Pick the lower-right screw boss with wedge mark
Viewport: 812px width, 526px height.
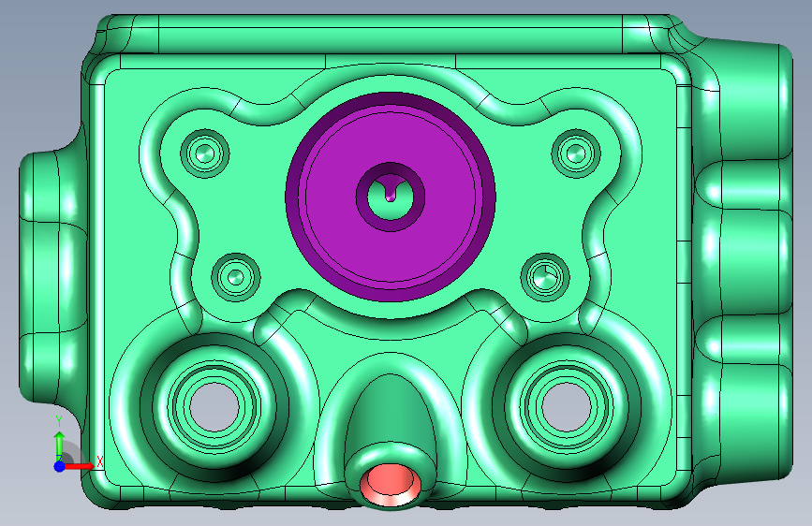[545, 277]
